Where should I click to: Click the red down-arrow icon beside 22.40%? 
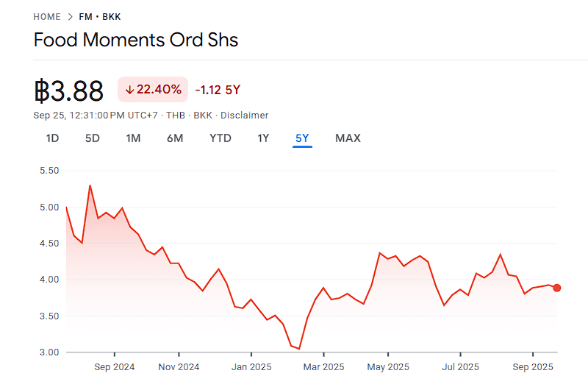pyautogui.click(x=129, y=90)
